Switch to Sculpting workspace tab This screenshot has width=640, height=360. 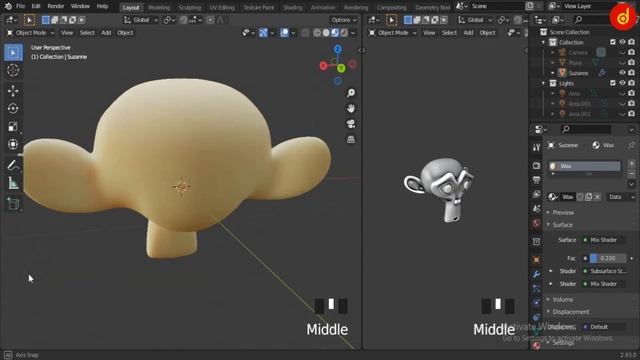pyautogui.click(x=190, y=8)
